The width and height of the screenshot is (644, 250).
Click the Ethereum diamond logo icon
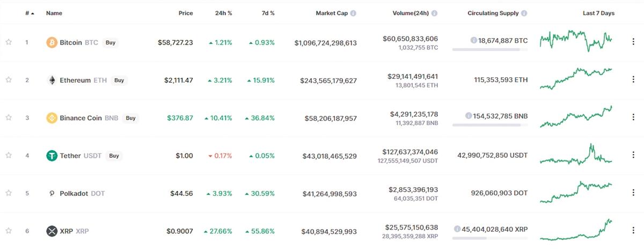52,80
